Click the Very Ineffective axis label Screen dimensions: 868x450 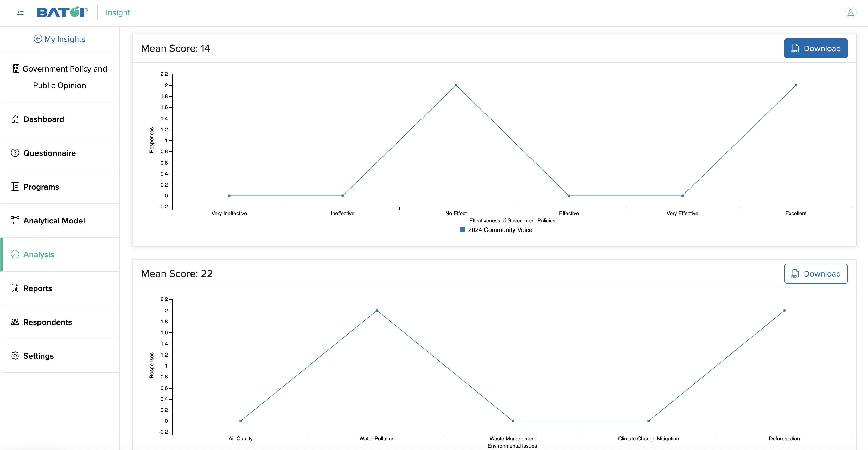(229, 213)
